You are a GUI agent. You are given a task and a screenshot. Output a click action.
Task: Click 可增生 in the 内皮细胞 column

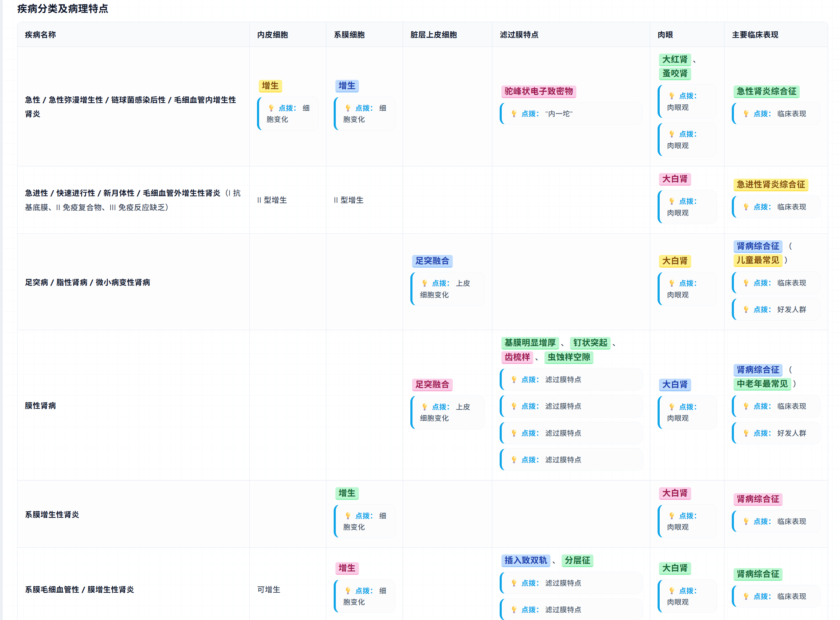(x=269, y=590)
